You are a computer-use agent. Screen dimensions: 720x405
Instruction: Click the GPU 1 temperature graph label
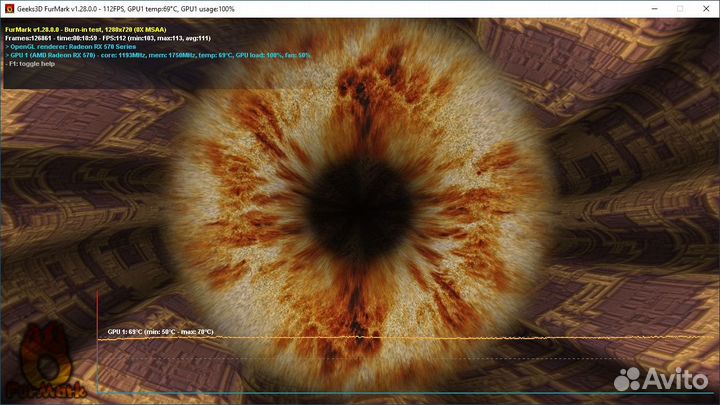(x=160, y=331)
